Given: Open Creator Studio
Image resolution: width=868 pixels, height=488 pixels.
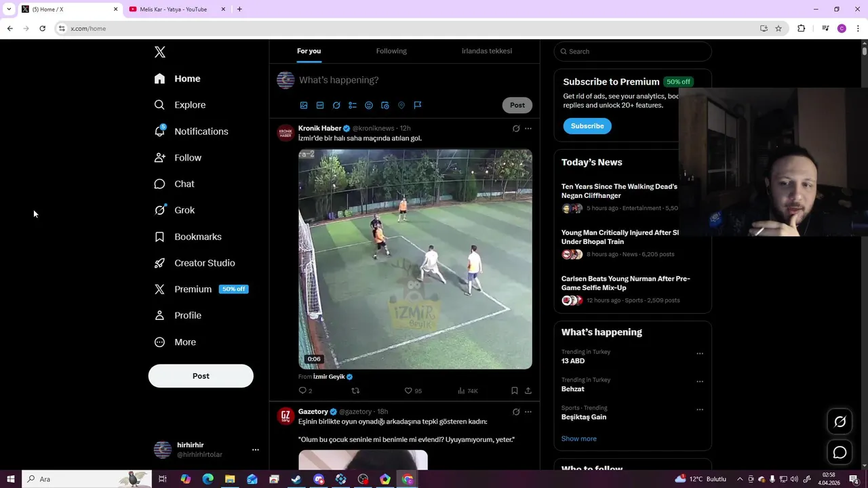Looking at the screenshot, I should [x=195, y=263].
